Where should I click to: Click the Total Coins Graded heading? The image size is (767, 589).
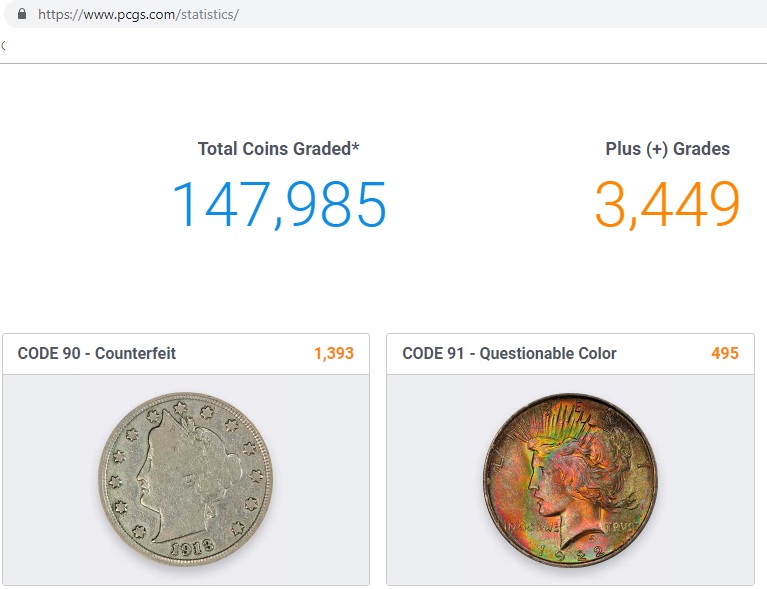click(x=278, y=149)
